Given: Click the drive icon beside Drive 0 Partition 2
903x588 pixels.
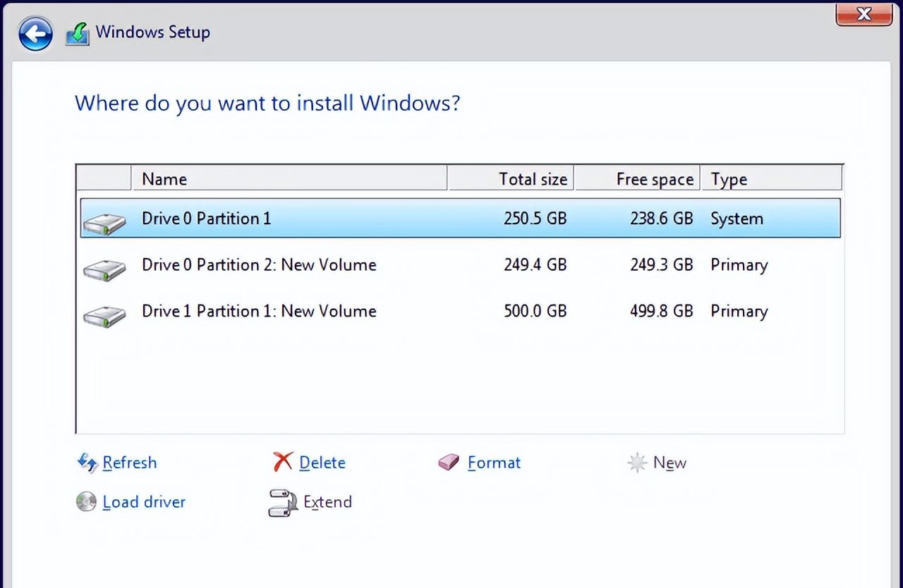Looking at the screenshot, I should [104, 267].
